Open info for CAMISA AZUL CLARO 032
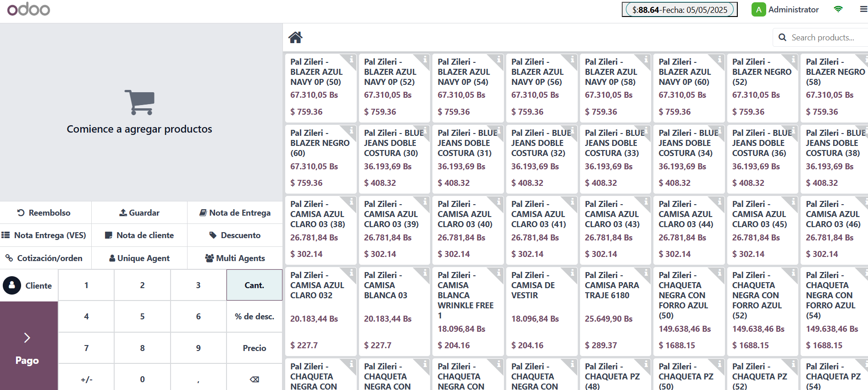 pyautogui.click(x=351, y=272)
